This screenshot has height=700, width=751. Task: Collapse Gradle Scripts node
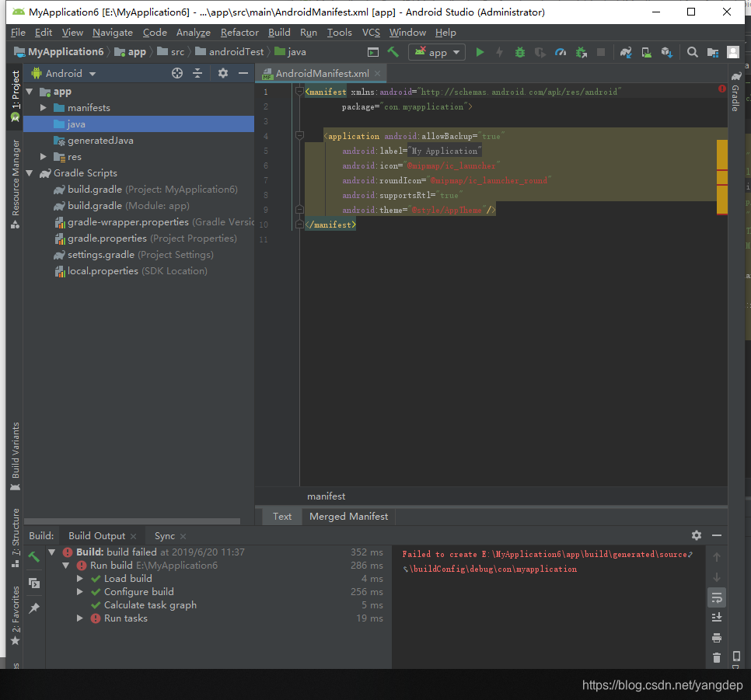tap(30, 172)
